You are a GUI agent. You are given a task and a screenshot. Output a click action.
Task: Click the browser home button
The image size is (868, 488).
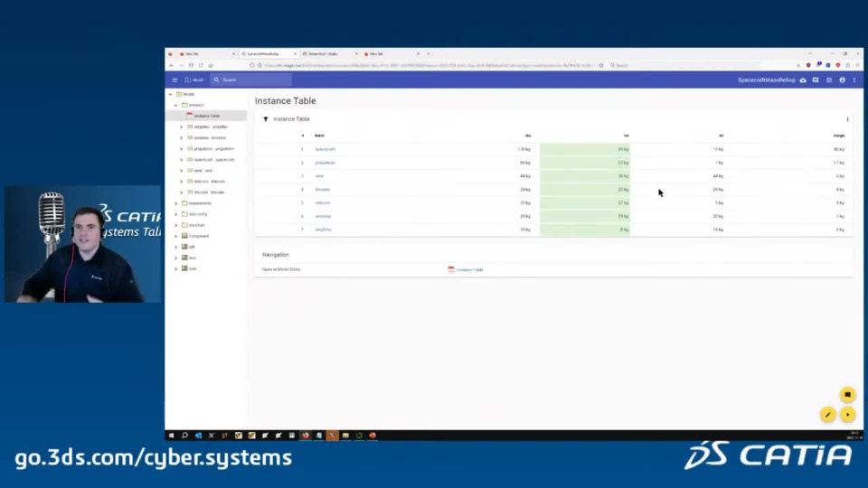click(x=211, y=65)
